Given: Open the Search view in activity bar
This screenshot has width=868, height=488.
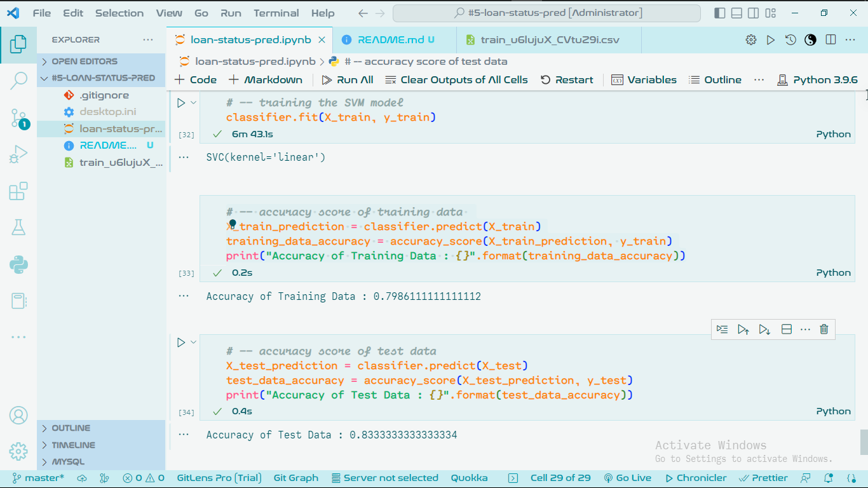Looking at the screenshot, I should (x=18, y=80).
